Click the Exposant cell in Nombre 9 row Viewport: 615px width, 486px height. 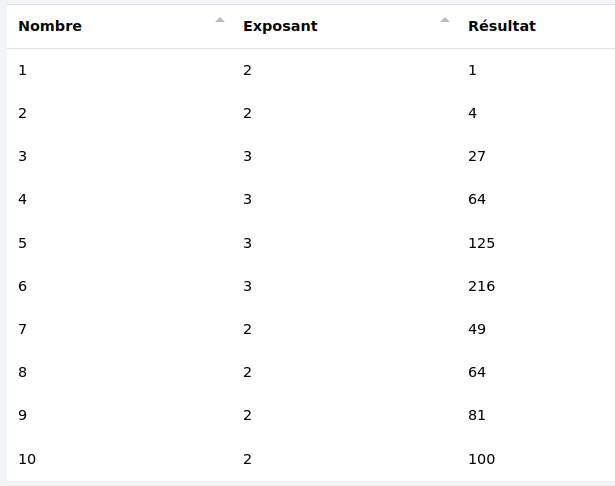tap(248, 415)
